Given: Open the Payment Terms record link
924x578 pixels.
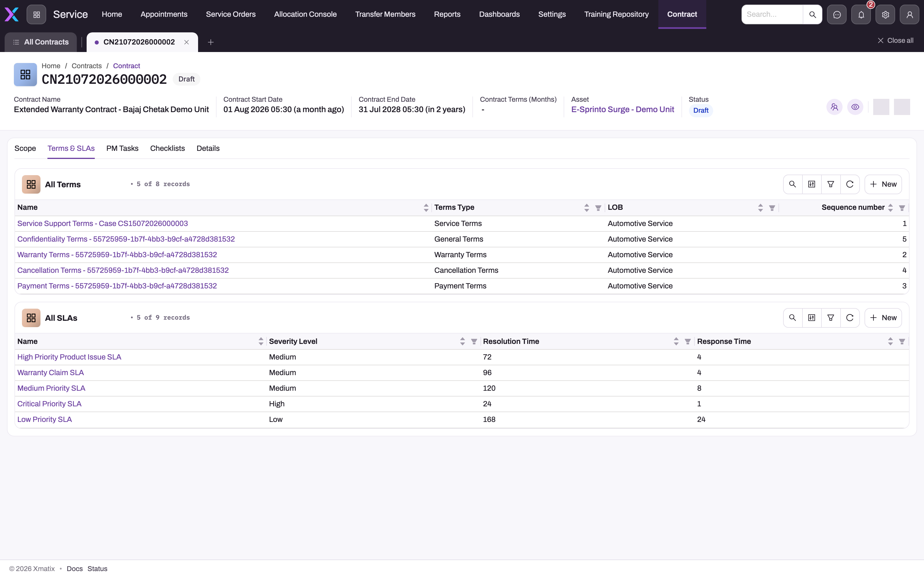Looking at the screenshot, I should (x=117, y=286).
